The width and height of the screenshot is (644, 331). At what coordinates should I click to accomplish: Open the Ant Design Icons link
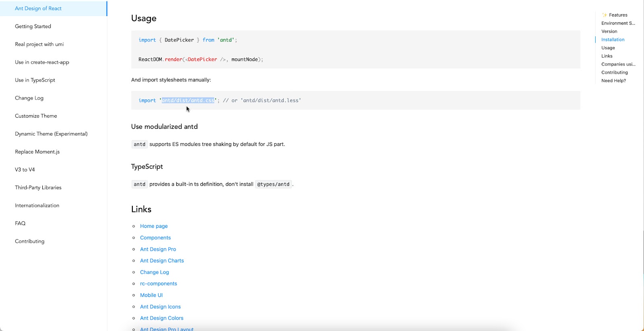pos(160,307)
